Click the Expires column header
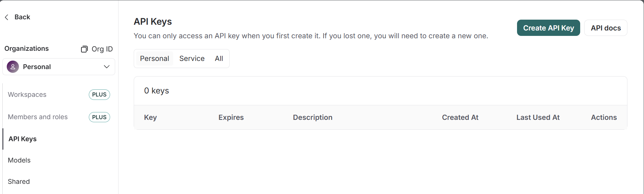 231,117
